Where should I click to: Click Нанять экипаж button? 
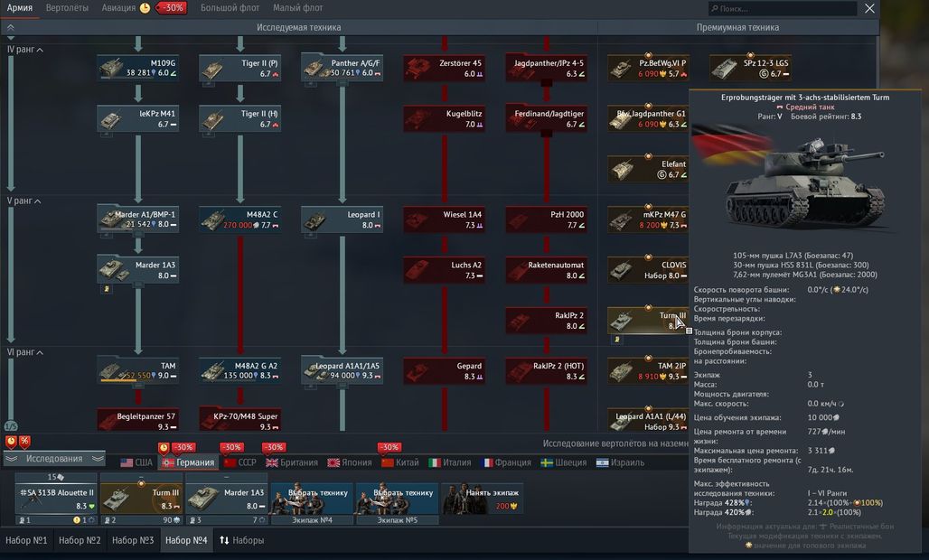point(483,499)
